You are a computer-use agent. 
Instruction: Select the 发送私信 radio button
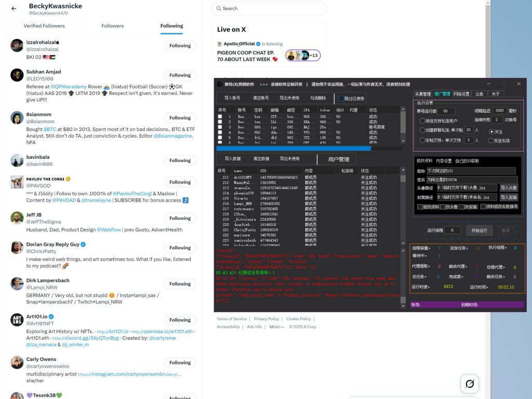click(491, 141)
